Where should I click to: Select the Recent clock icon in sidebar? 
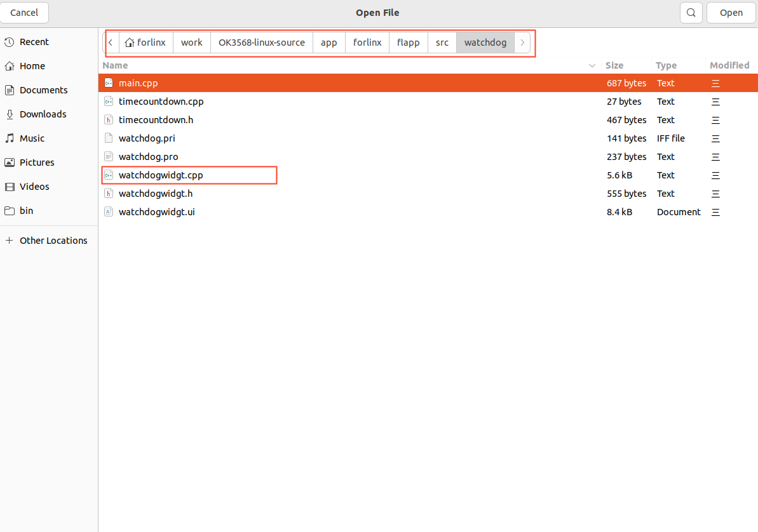coord(10,42)
